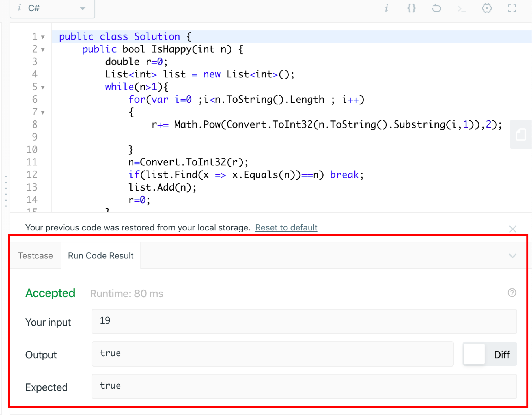The height and width of the screenshot is (416, 532).
Task: Collapse the Run Code Result panel chevron
Action: click(512, 256)
